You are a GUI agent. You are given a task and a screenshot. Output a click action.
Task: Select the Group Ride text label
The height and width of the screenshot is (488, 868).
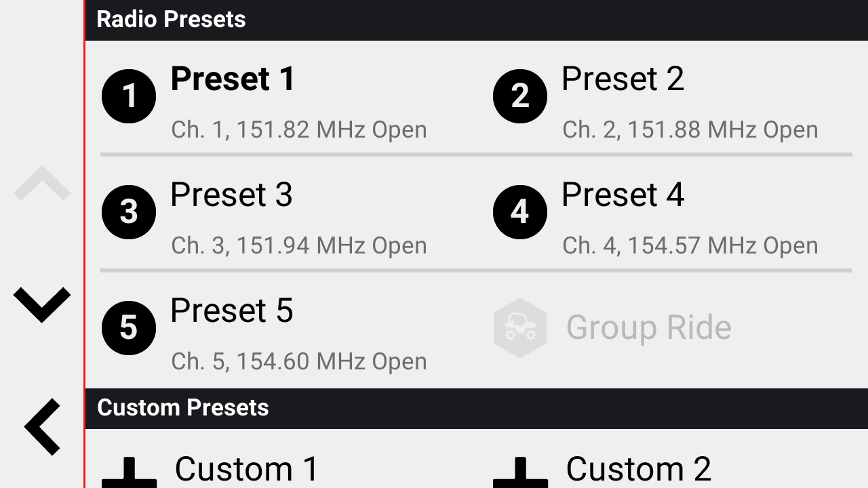pos(649,328)
